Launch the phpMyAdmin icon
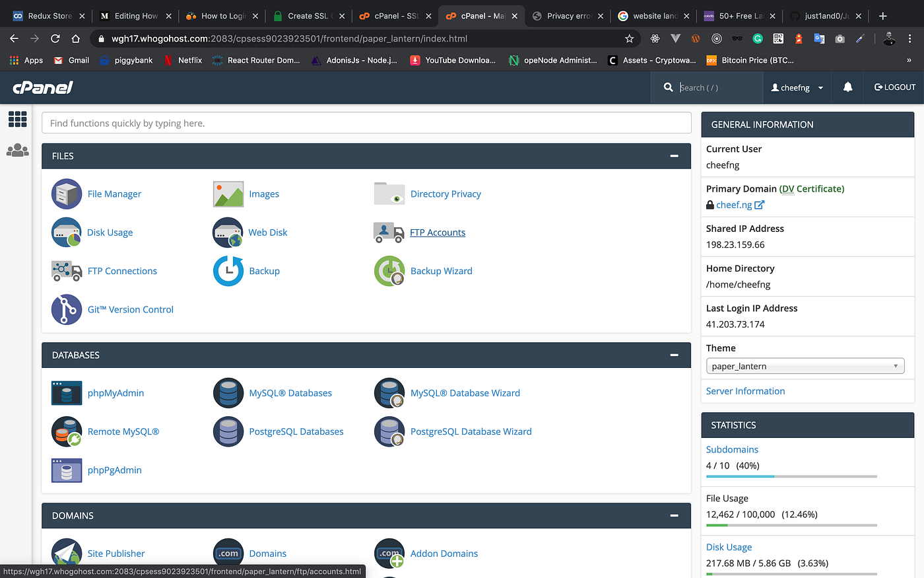This screenshot has width=924, height=578. [x=67, y=393]
